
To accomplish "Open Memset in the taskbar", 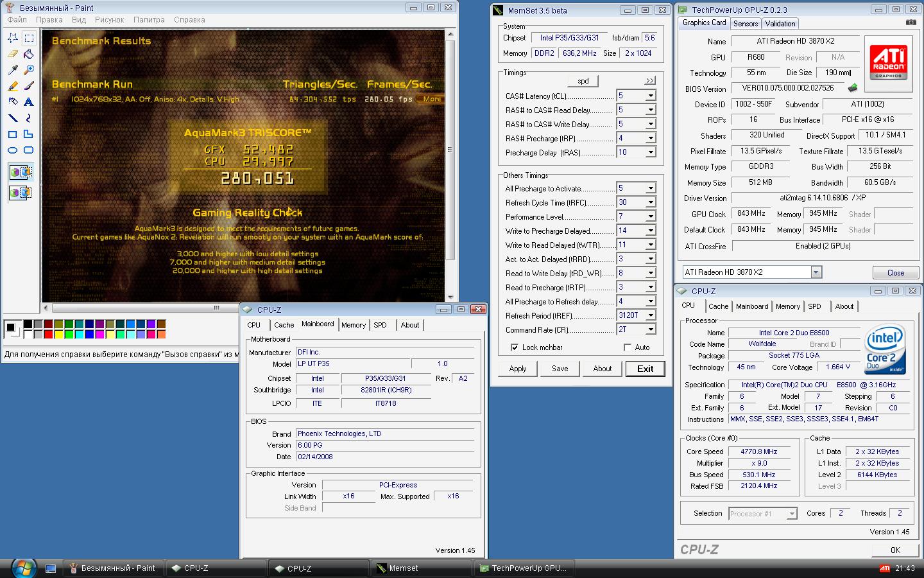I will click(x=422, y=568).
